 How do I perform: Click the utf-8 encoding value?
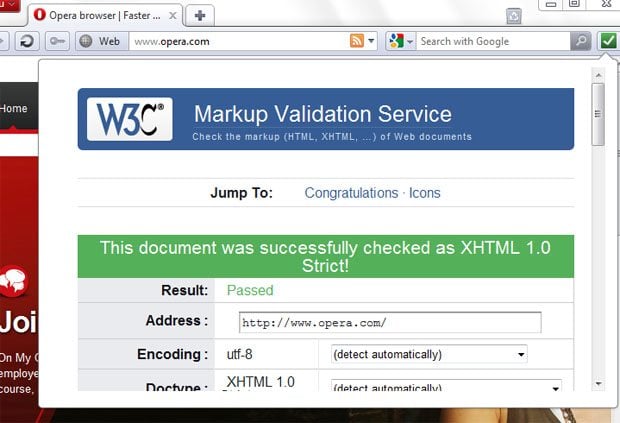click(x=239, y=354)
